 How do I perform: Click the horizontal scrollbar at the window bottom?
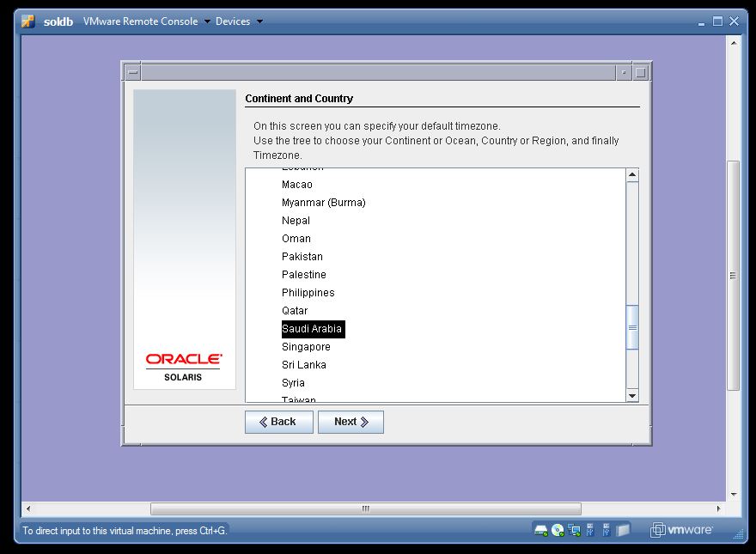(367, 508)
